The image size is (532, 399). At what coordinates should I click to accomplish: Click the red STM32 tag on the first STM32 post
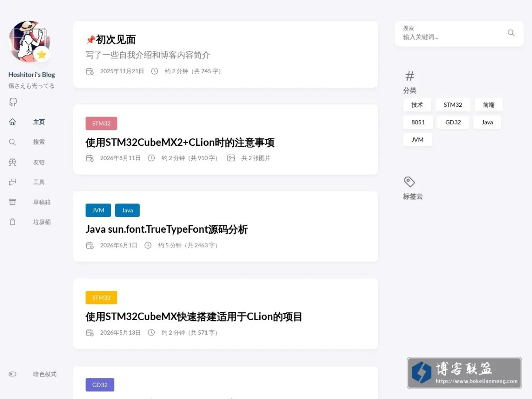tap(102, 123)
